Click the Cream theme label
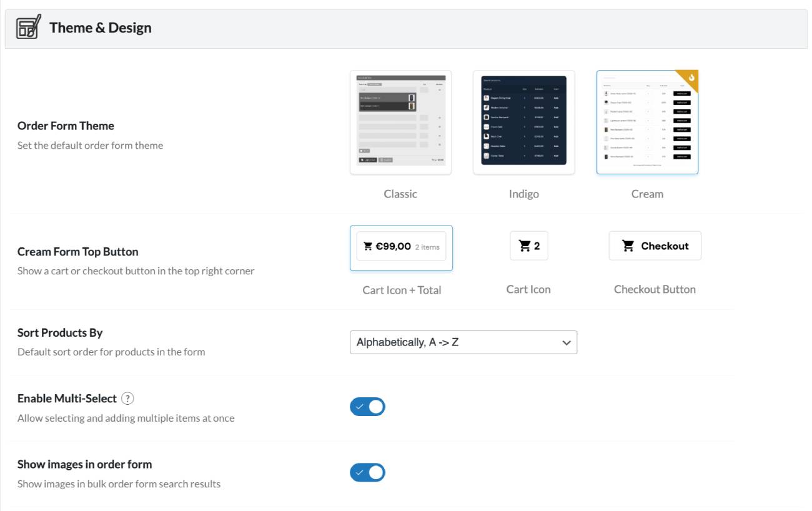 click(x=647, y=194)
